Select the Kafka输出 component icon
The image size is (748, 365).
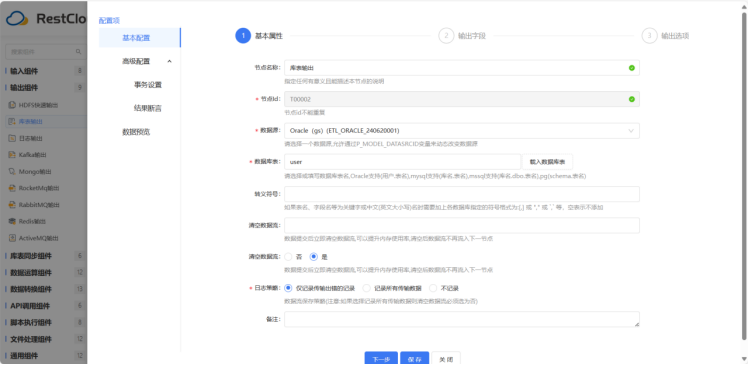coord(12,155)
